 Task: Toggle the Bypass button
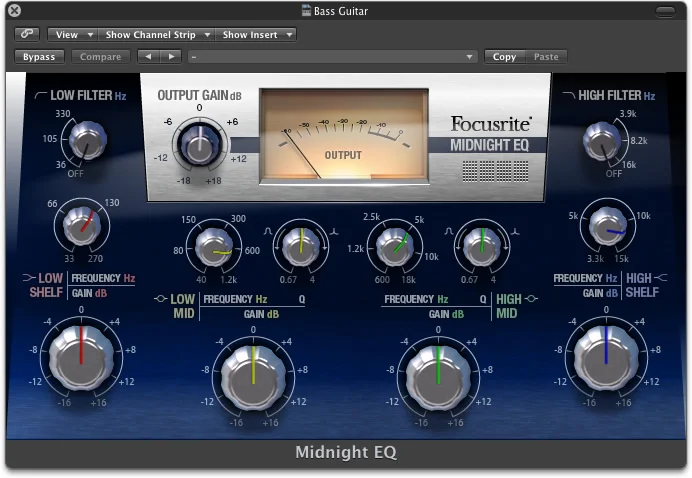click(39, 57)
